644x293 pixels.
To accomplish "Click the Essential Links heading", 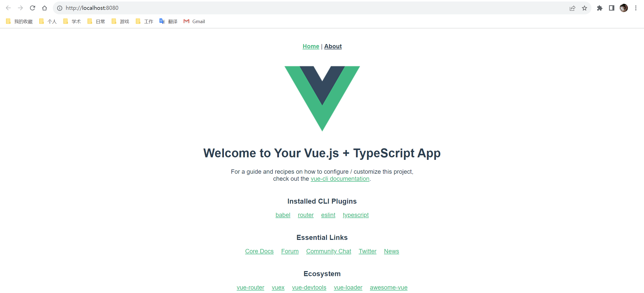I will coord(322,238).
